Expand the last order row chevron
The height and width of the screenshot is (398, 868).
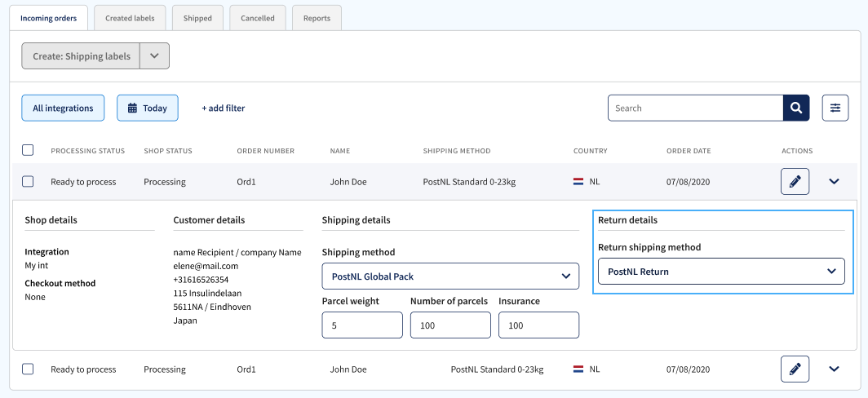click(x=834, y=369)
